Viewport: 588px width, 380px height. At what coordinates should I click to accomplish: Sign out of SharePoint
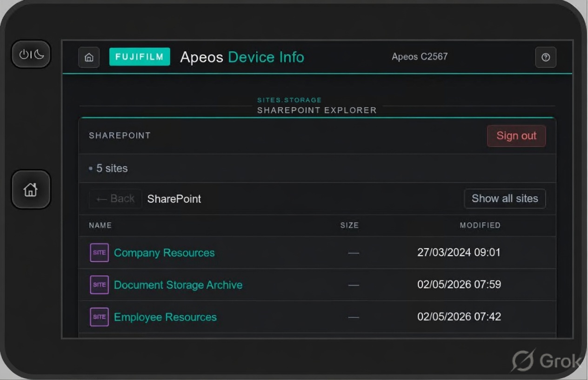point(516,136)
